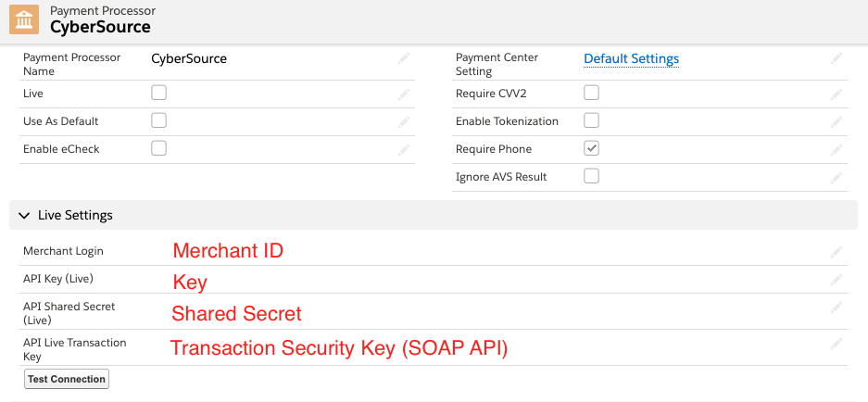The image size is (868, 402).
Task: Open the Default Settings link
Action: coord(631,58)
